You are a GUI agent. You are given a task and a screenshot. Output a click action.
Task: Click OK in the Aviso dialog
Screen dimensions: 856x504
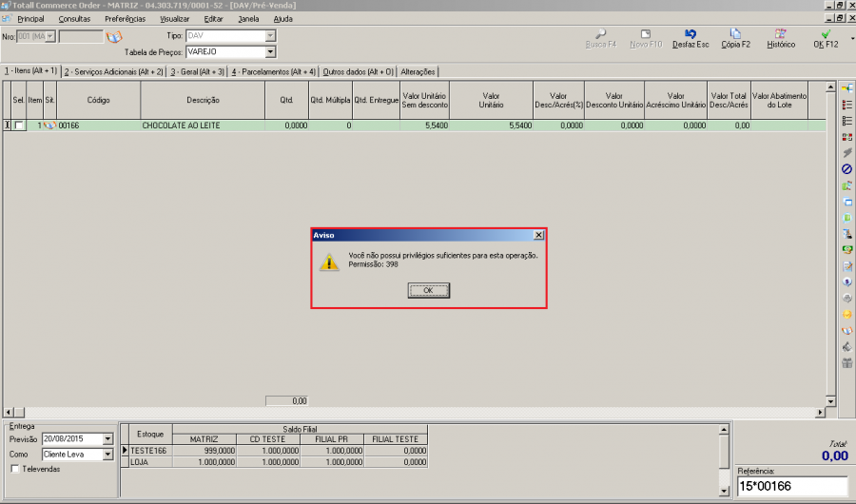[x=428, y=290]
